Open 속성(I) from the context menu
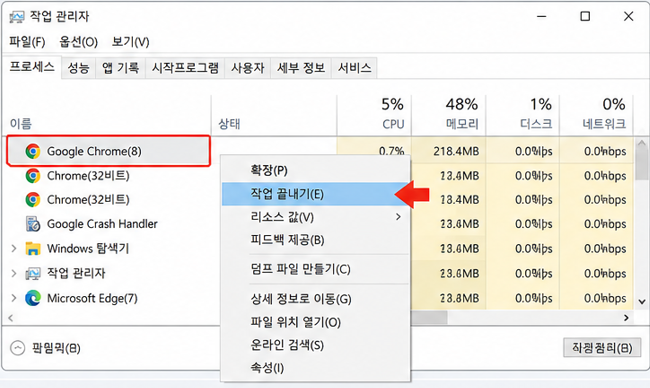 pyautogui.click(x=316, y=368)
